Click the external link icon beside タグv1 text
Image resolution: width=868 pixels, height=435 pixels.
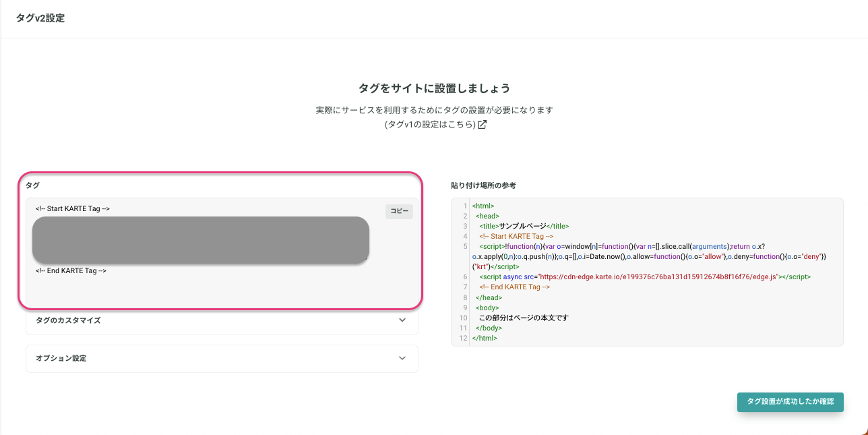[482, 125]
